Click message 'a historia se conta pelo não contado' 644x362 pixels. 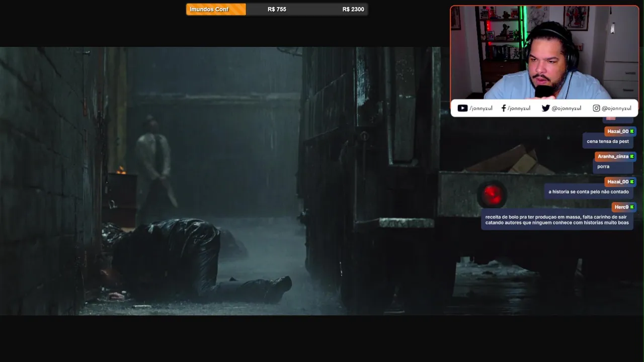pos(589,192)
